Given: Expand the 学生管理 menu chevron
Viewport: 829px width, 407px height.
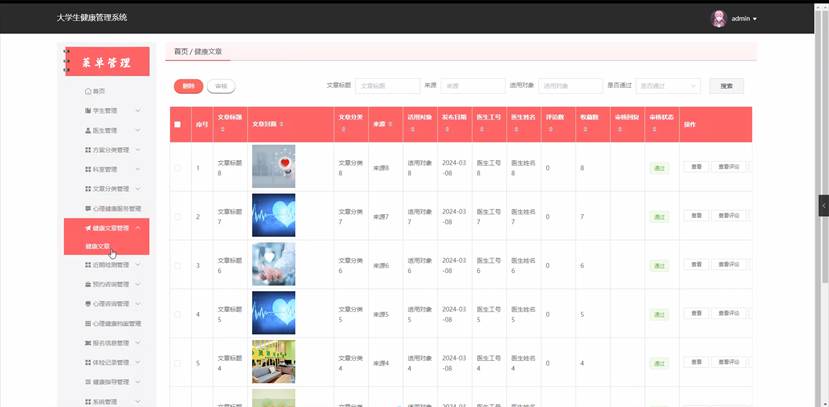Looking at the screenshot, I should pos(137,111).
